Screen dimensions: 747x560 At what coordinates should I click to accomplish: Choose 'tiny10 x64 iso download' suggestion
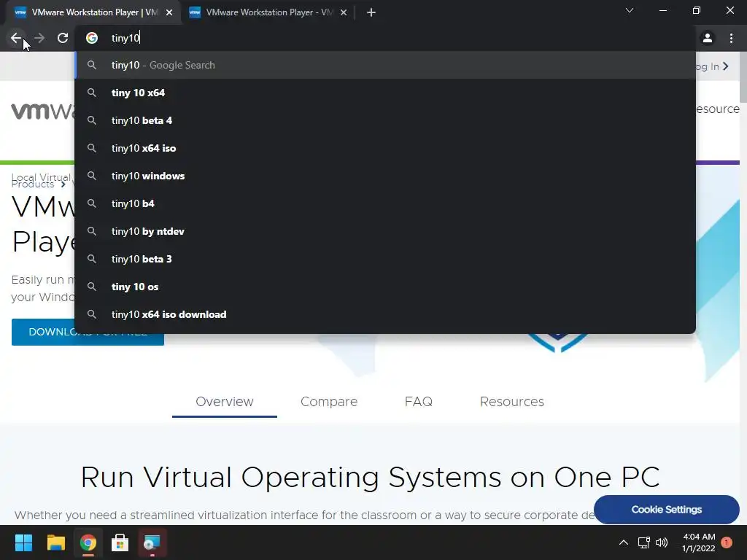[x=385, y=314]
